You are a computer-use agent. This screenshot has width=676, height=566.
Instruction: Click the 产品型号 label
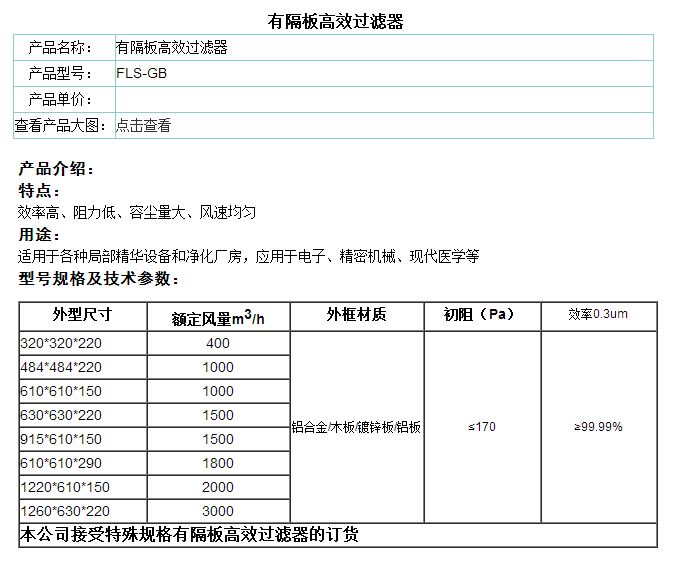click(60, 73)
